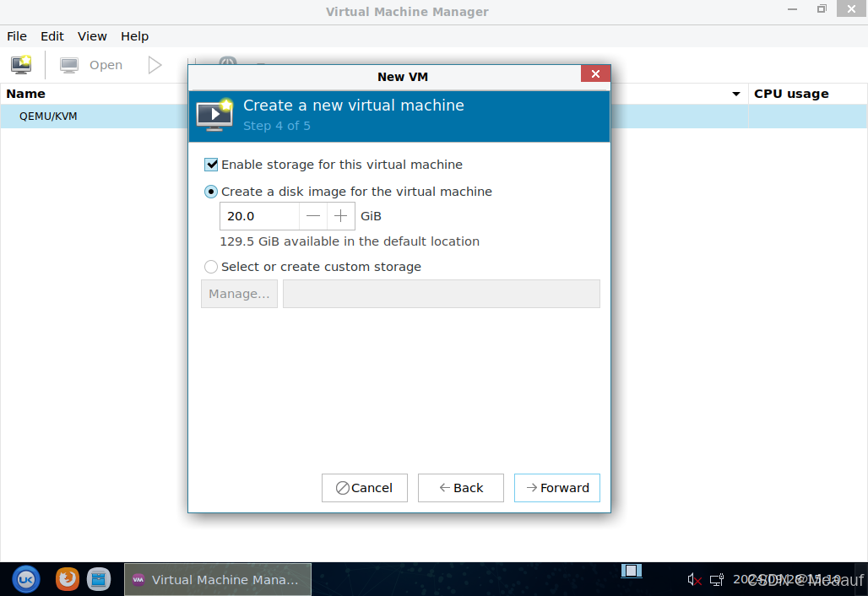Click the CPU usage column header
868x596 pixels.
(791, 94)
